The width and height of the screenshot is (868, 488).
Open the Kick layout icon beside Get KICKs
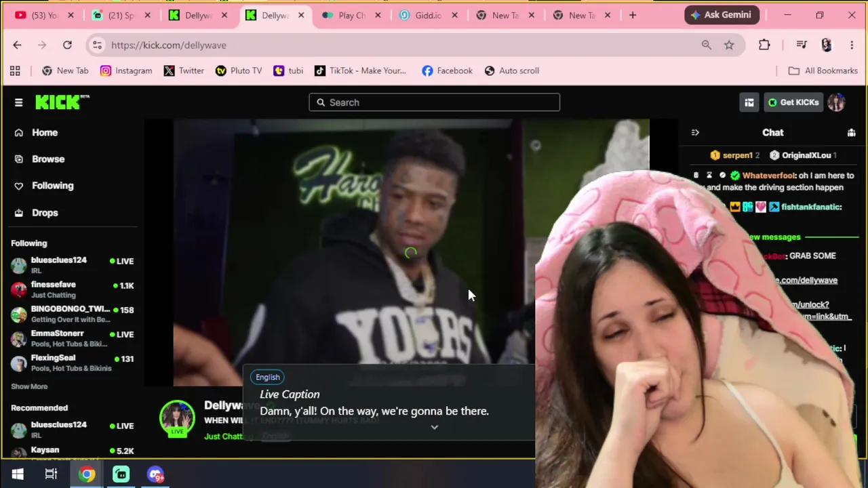tap(749, 102)
